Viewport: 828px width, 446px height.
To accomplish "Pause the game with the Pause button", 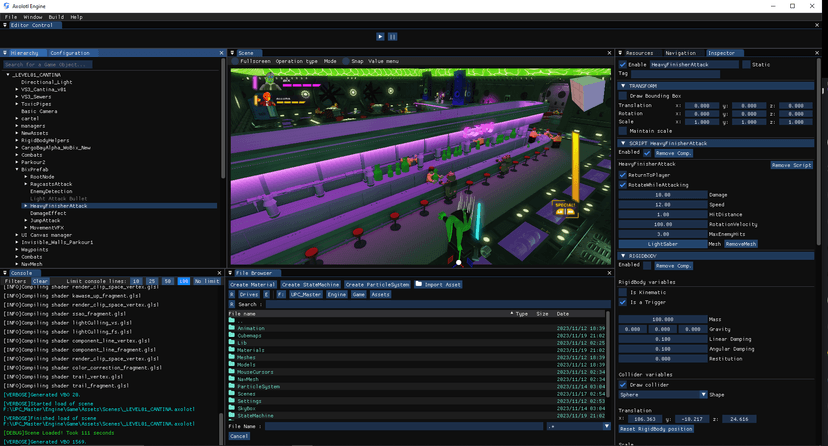I will pyautogui.click(x=392, y=36).
